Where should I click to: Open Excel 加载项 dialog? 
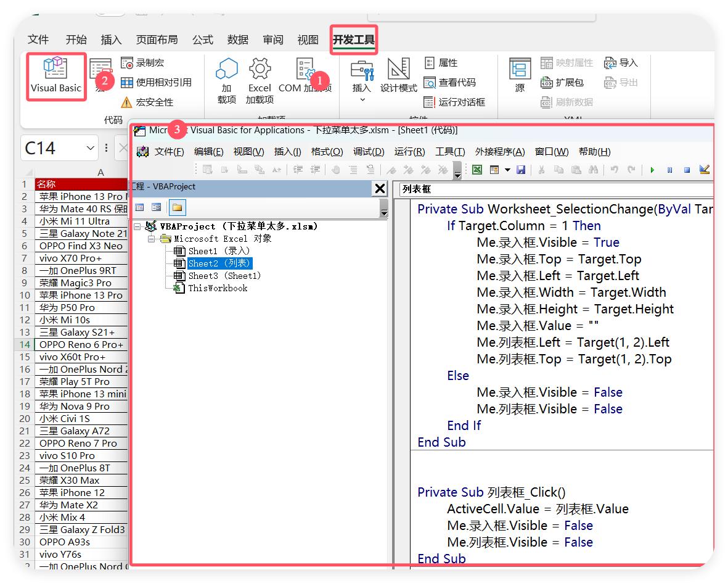coord(260,81)
